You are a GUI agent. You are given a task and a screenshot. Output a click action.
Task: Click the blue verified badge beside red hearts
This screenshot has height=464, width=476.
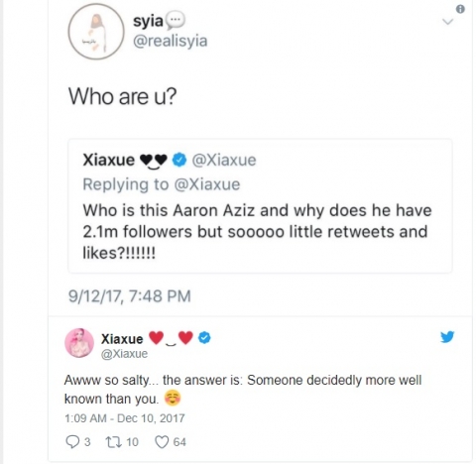[205, 338]
